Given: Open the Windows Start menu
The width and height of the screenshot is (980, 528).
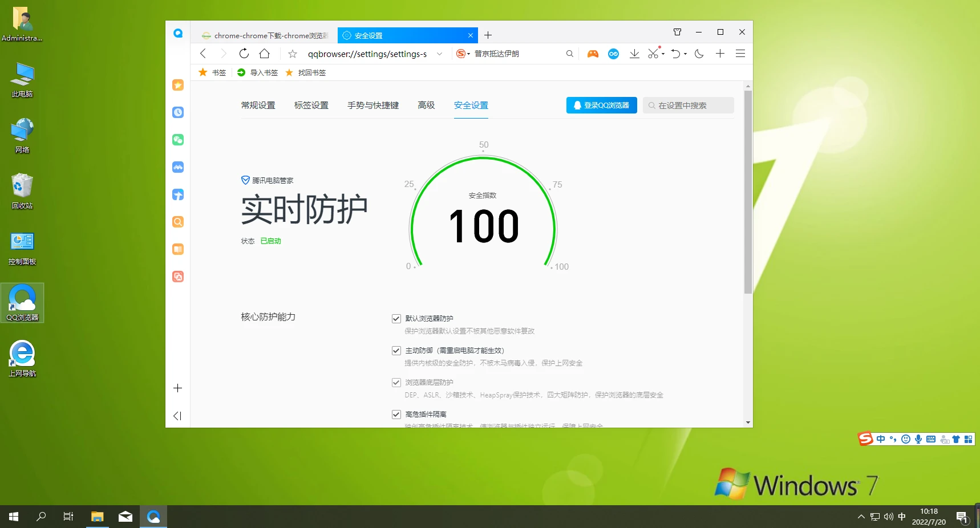Looking at the screenshot, I should [14, 517].
